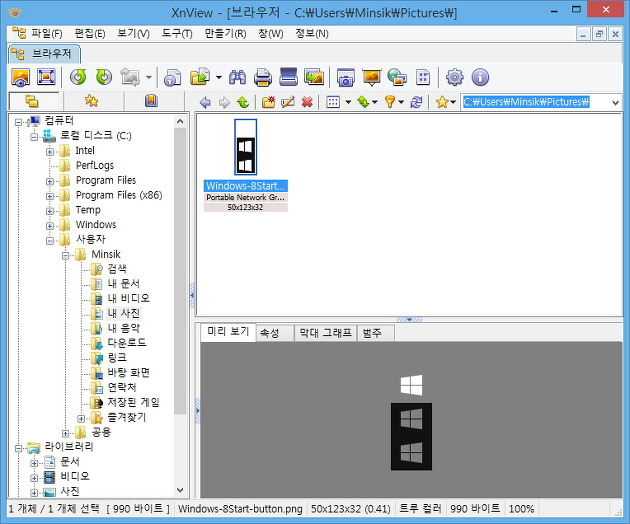Click the folder tree scrollbar down arrow
630x524 pixels.
[180, 490]
